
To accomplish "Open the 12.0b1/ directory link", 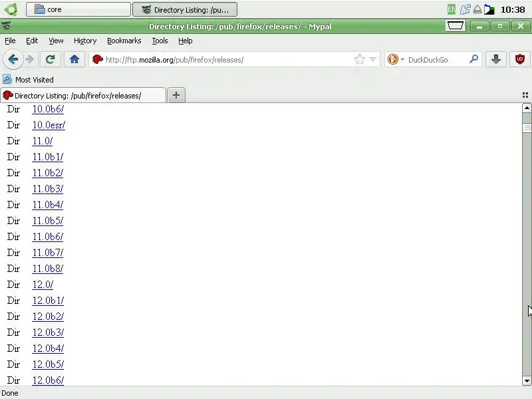I will point(48,301).
